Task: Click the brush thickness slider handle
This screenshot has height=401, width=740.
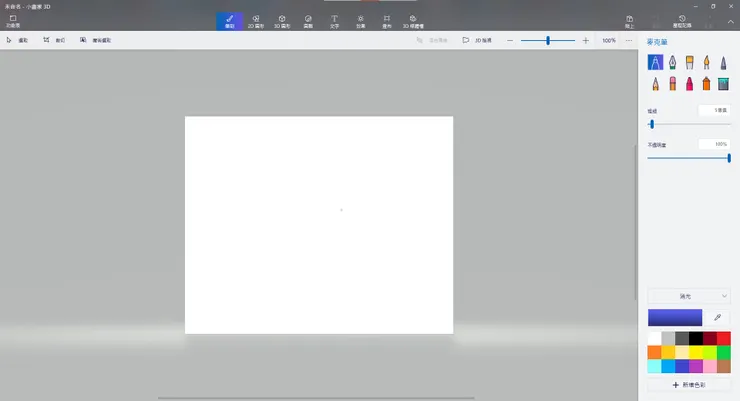Action: click(652, 124)
